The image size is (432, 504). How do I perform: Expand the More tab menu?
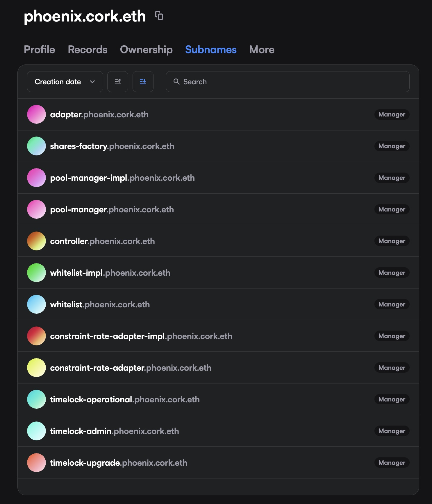pyautogui.click(x=262, y=50)
